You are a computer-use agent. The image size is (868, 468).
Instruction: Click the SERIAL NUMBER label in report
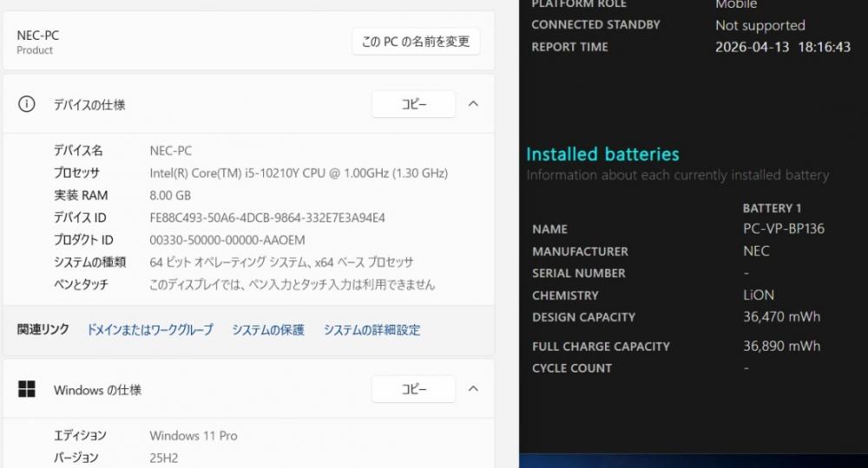(578, 273)
